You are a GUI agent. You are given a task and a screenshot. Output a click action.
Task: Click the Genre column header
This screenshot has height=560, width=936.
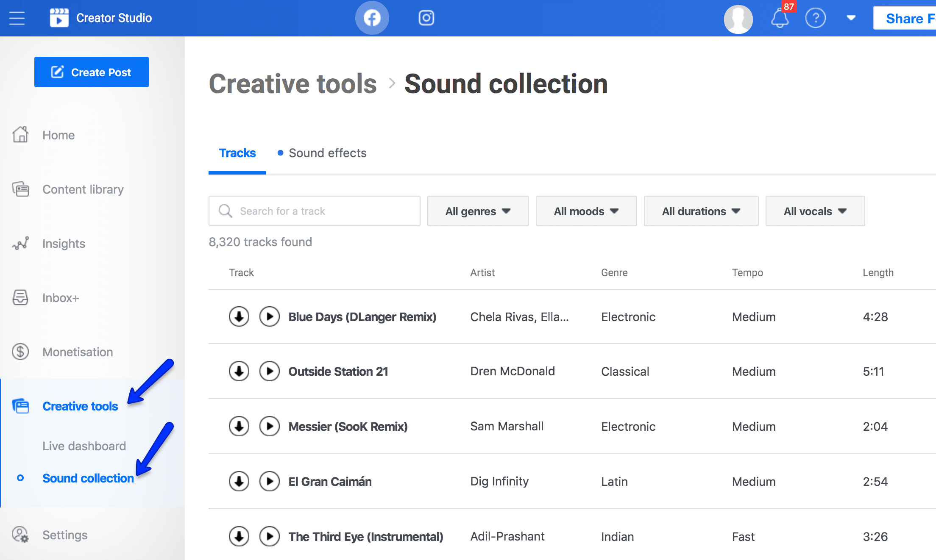[614, 272]
